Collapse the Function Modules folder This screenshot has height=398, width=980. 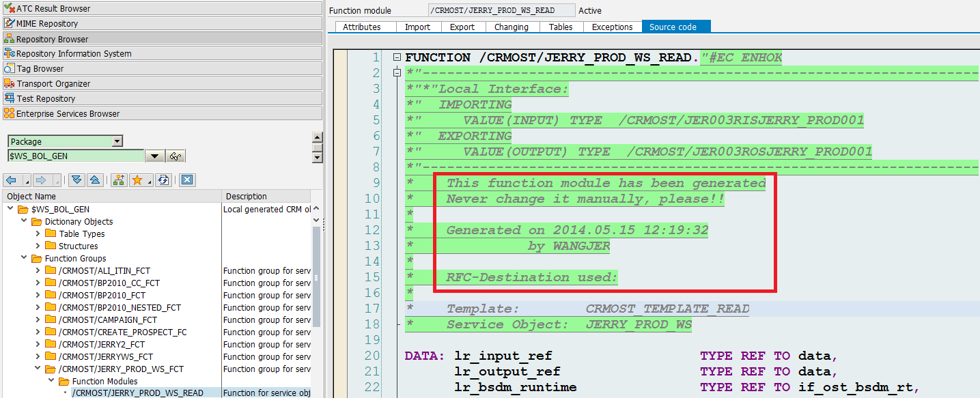pyautogui.click(x=51, y=381)
